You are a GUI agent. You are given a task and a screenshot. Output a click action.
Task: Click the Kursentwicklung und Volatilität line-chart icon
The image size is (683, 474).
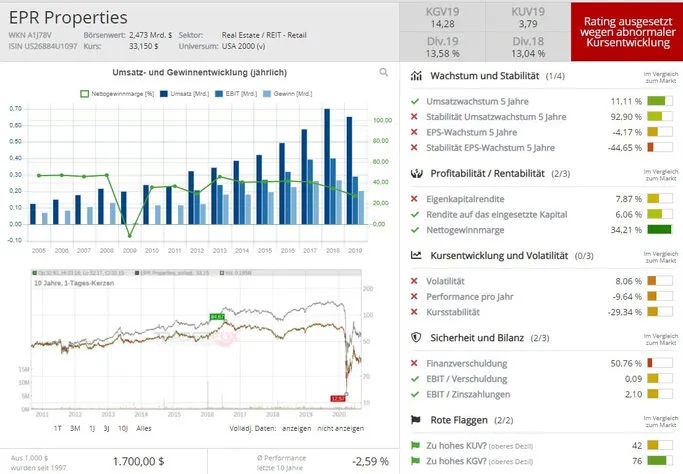click(x=416, y=256)
